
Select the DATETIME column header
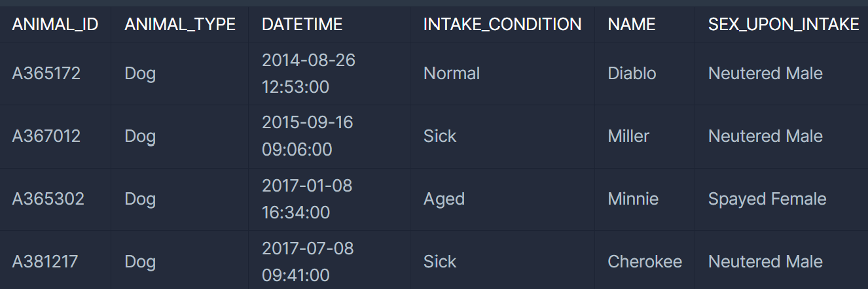(x=302, y=25)
